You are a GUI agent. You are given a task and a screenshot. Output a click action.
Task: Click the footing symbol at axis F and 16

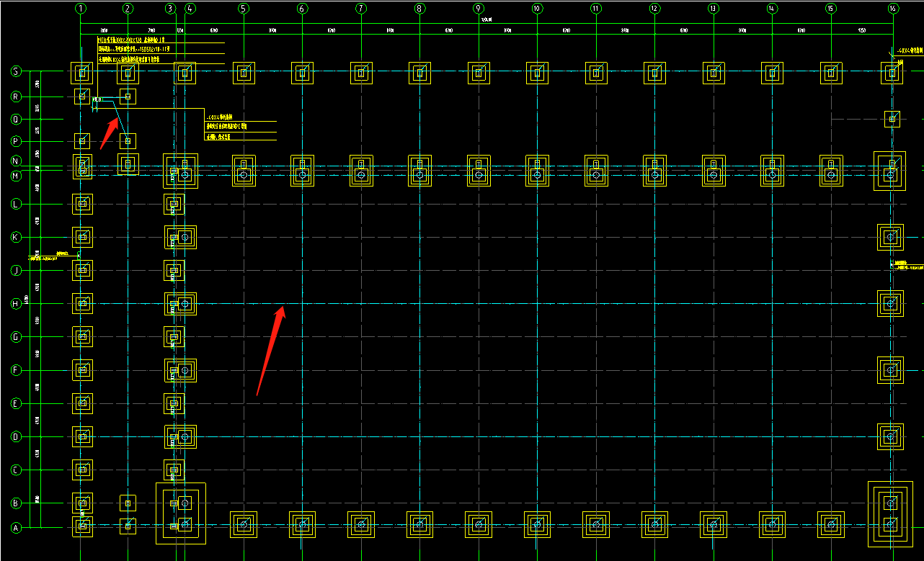(890, 370)
